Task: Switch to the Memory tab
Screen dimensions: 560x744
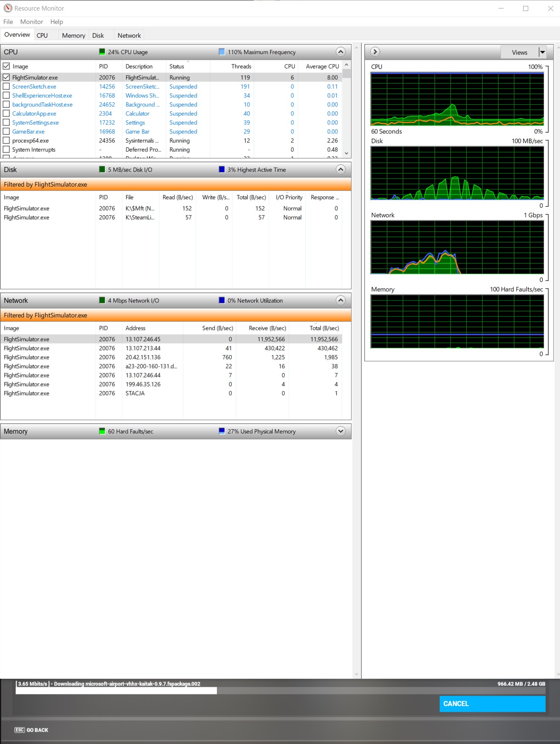Action: (74, 36)
